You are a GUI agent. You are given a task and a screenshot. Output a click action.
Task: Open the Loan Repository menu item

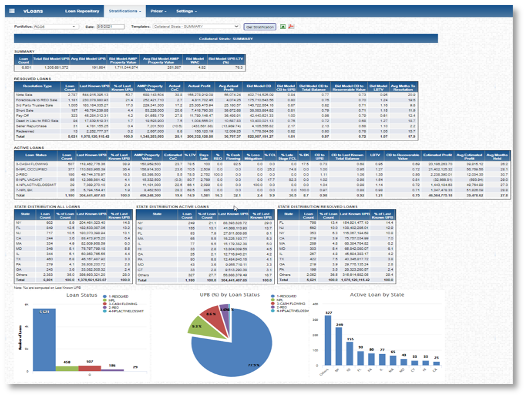(x=82, y=11)
